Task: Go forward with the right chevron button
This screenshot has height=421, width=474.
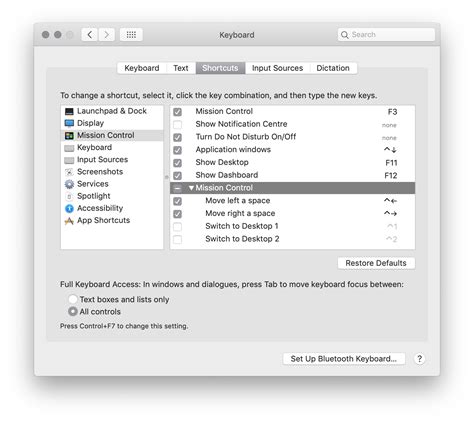Action: 107,35
